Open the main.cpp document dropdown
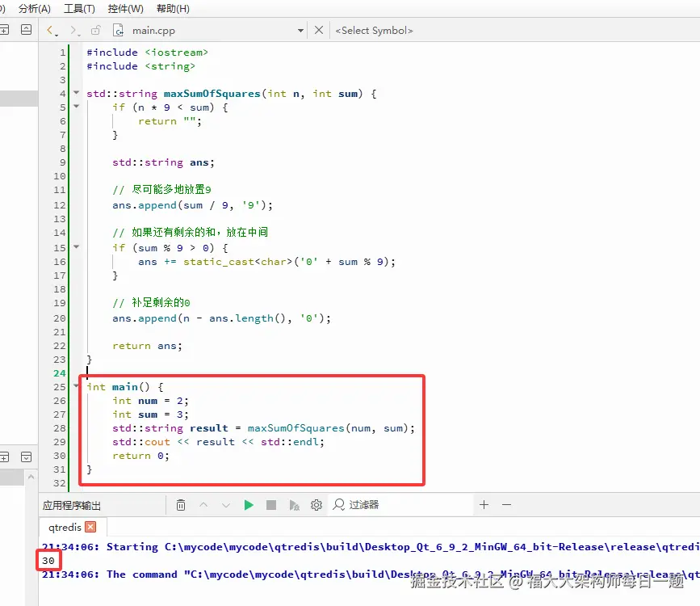The image size is (700, 606). (x=300, y=31)
